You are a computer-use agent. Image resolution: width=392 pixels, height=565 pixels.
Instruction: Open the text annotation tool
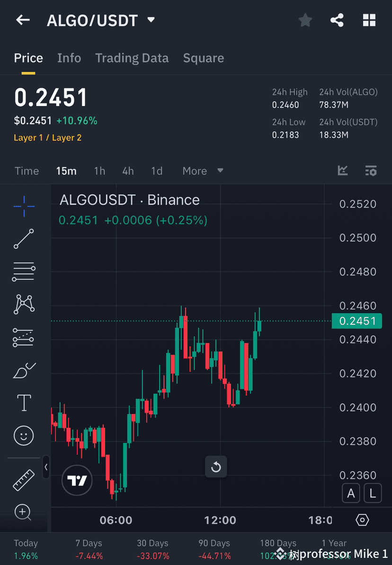click(24, 403)
